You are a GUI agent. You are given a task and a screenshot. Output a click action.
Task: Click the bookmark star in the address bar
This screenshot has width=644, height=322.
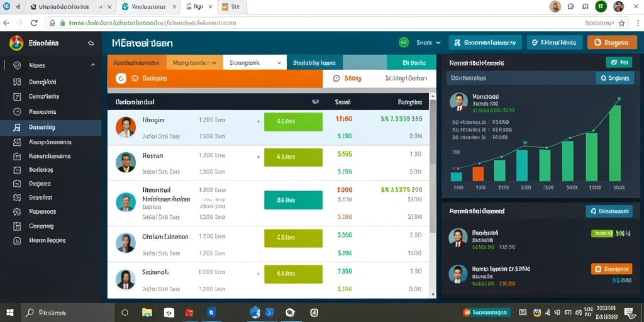coord(621,23)
